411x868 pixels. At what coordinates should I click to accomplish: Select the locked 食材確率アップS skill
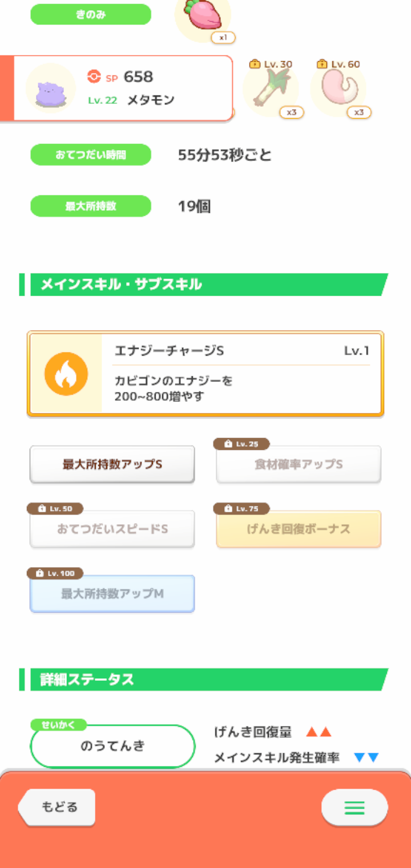click(x=299, y=465)
